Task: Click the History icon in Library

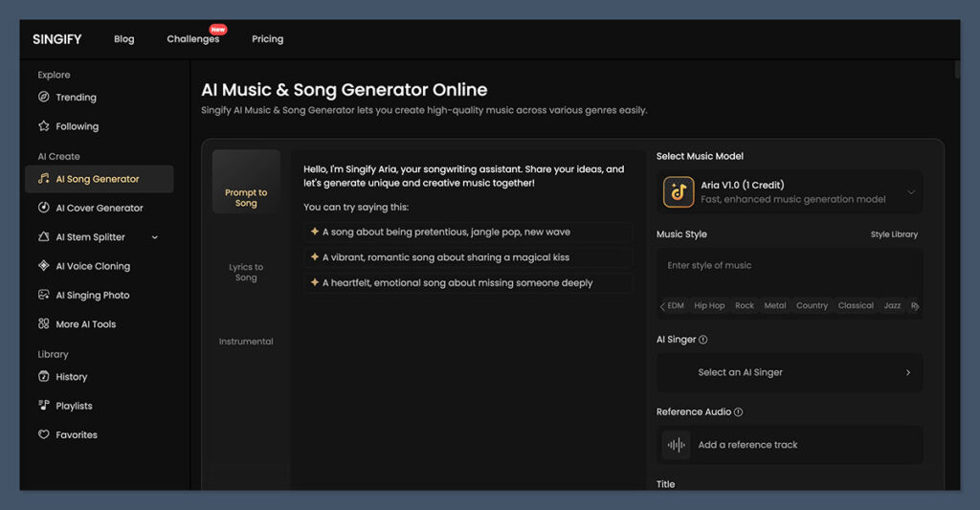Action: click(44, 376)
